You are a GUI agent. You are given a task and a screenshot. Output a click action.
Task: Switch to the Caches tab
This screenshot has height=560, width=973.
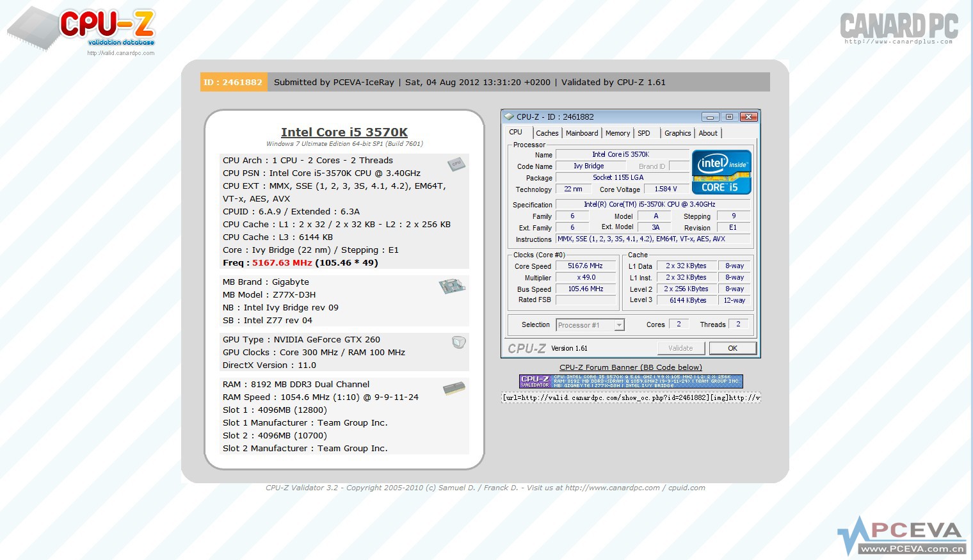[x=547, y=133]
